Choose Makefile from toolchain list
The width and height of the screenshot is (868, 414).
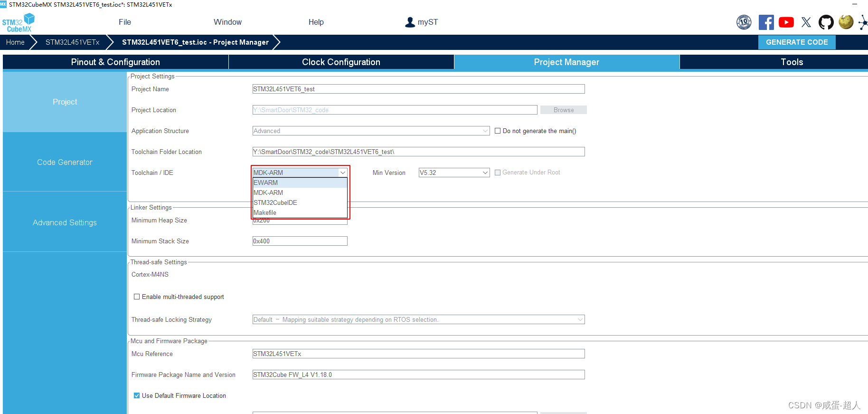300,212
